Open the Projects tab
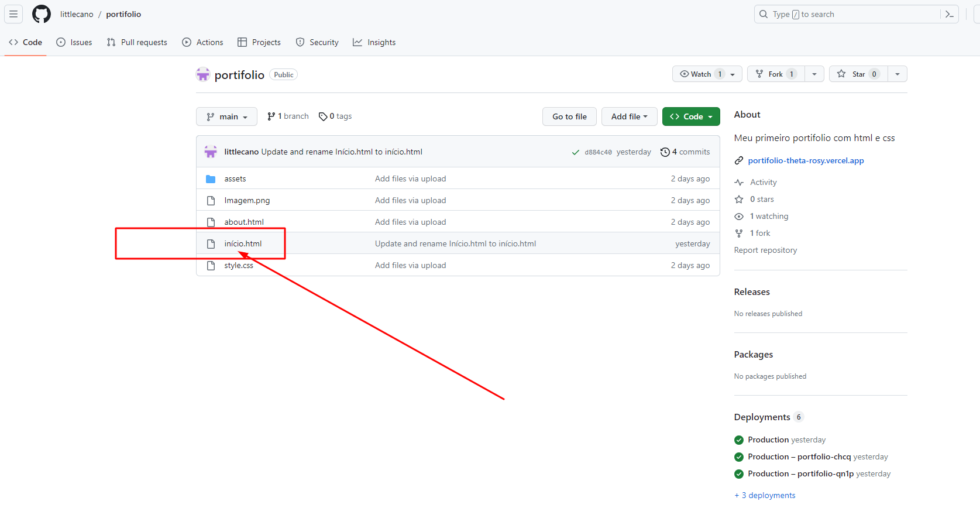Viewport: 980px width, 508px height. [x=259, y=42]
